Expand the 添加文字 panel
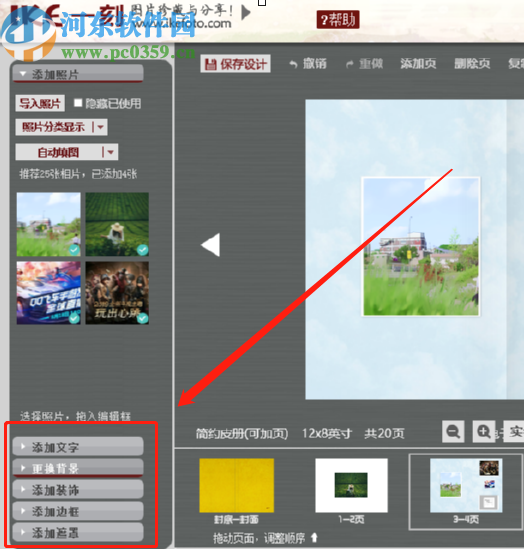Viewport: 524px width, 549px height. (78, 446)
